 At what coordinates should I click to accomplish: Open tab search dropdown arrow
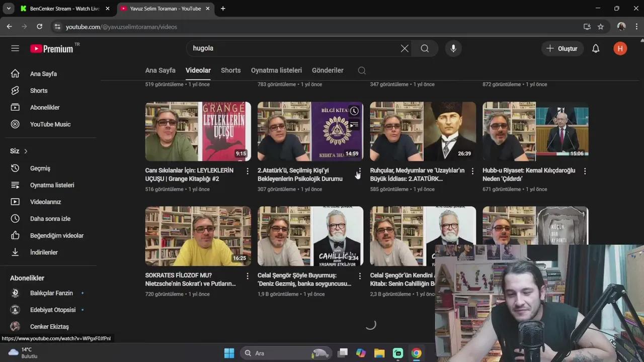(x=9, y=9)
